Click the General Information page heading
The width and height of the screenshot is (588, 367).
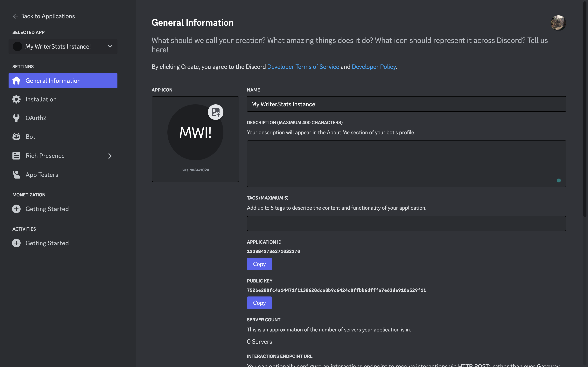tap(192, 23)
